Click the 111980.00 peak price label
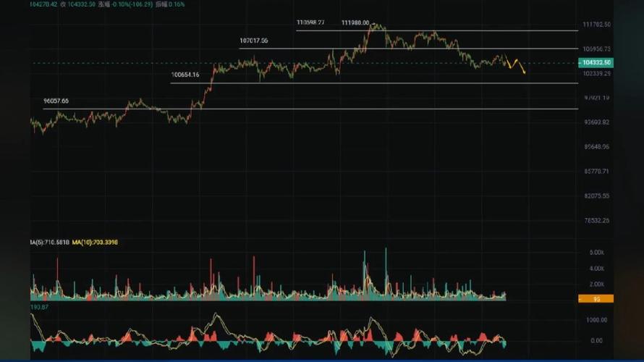The width and height of the screenshot is (644, 362). (355, 23)
